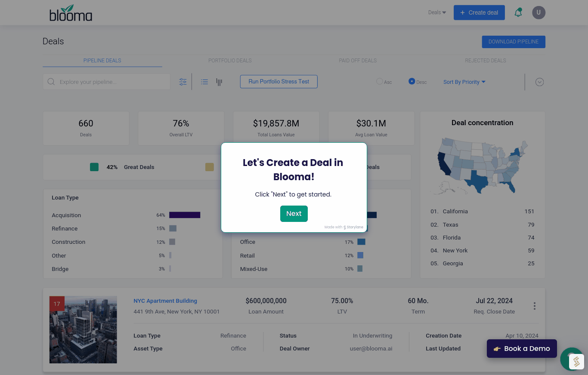Image resolution: width=588 pixels, height=375 pixels.
Task: Click Next in the tour dialog
Action: (294, 214)
